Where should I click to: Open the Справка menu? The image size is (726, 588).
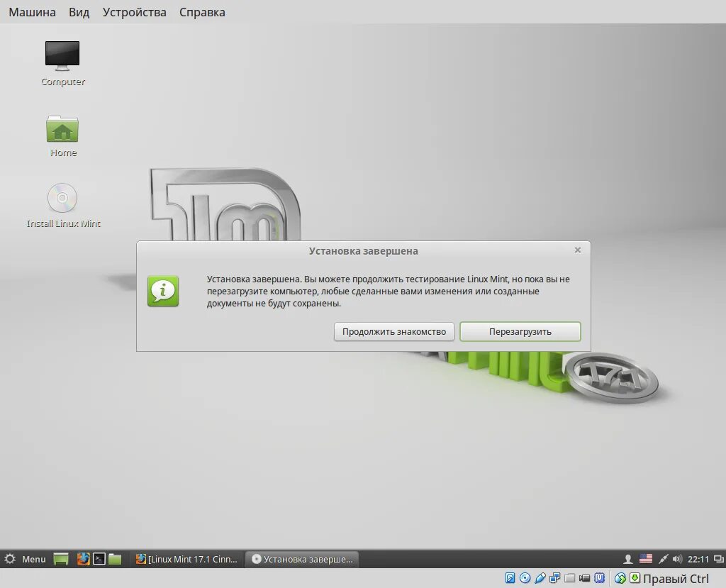pyautogui.click(x=202, y=12)
